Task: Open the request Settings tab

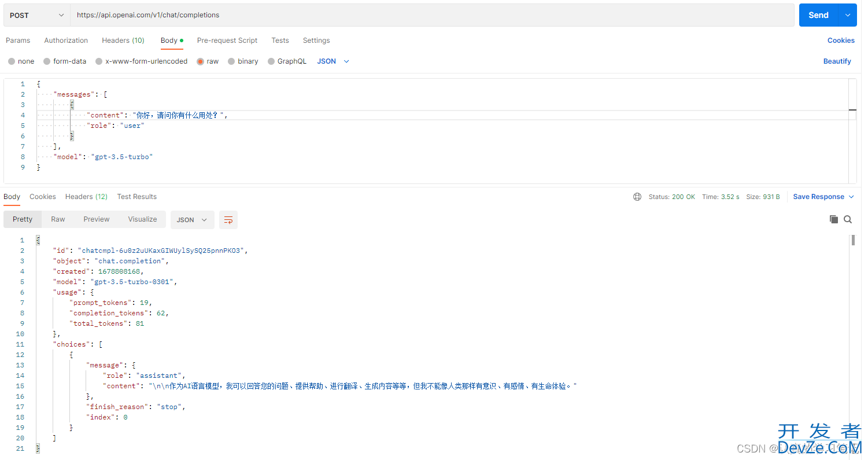Action: point(316,41)
